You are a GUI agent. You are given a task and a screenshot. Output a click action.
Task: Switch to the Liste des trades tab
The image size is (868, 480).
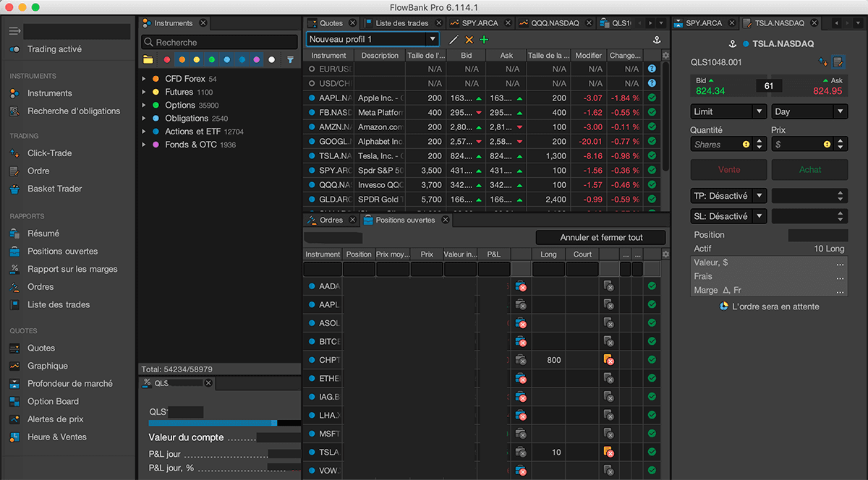point(401,23)
